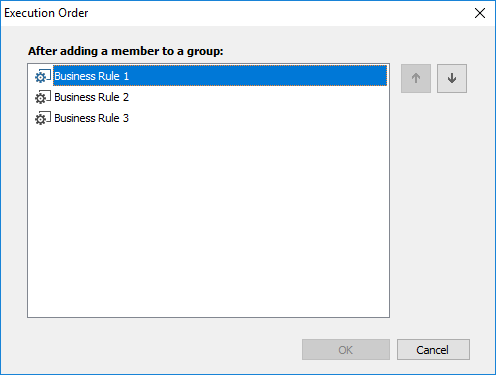This screenshot has width=496, height=375.
Task: Confirm the order with the OK button
Action: click(346, 350)
